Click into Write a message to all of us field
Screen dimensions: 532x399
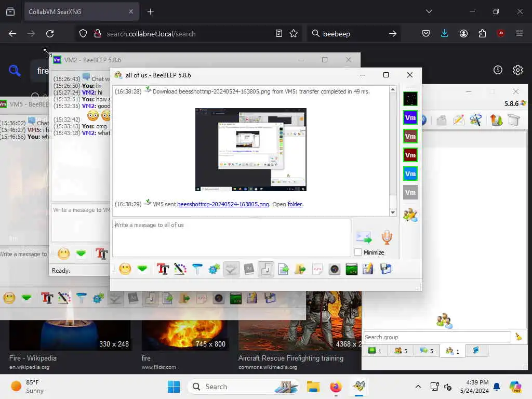tap(232, 237)
